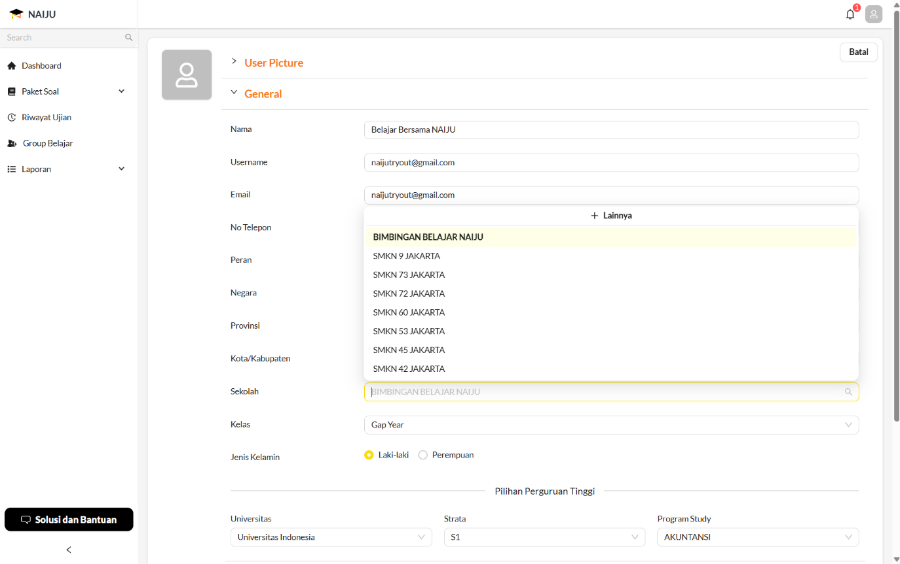
Task: Choose SMKN 60 JAKARTA from list
Action: pos(611,313)
